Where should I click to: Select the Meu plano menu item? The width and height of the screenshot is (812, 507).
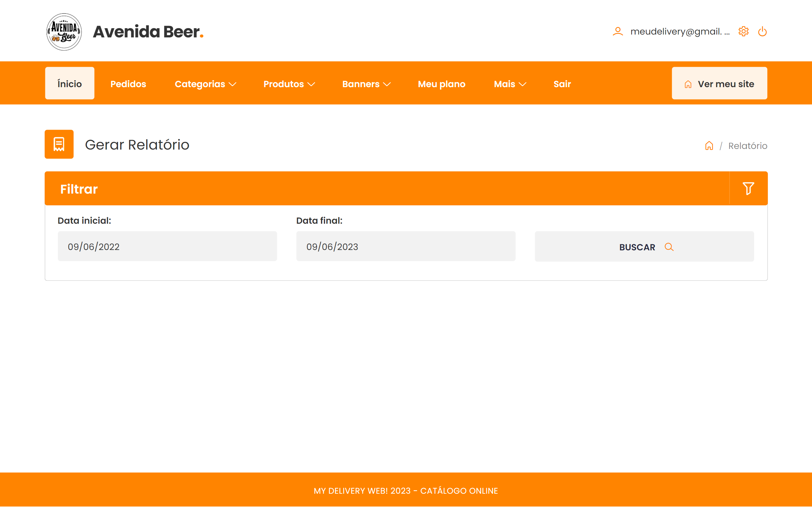(x=442, y=84)
